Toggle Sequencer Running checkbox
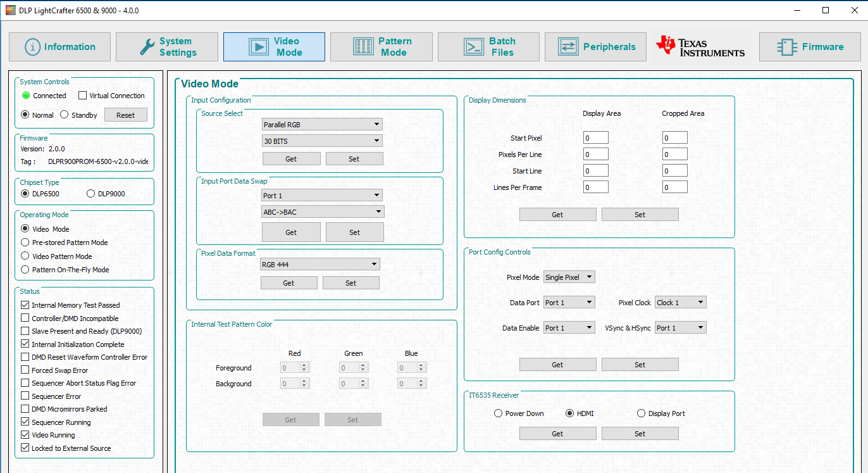This screenshot has height=473, width=868. pyautogui.click(x=25, y=422)
